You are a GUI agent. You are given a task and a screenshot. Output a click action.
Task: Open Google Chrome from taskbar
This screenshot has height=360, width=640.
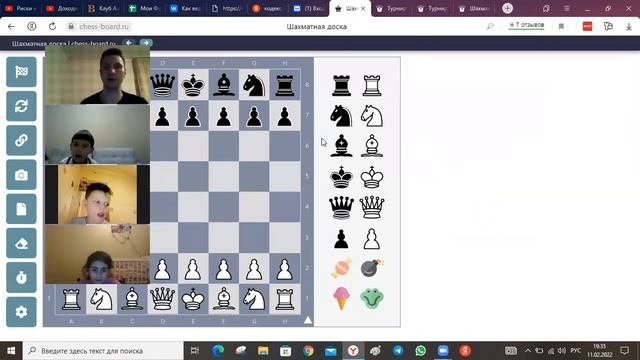(x=308, y=351)
